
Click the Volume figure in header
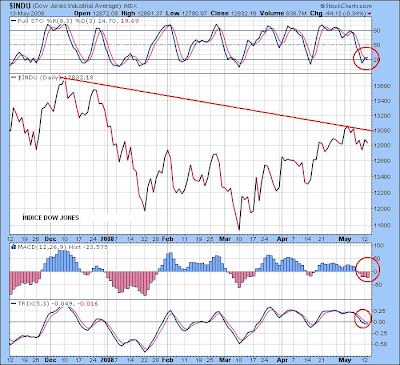[x=296, y=13]
